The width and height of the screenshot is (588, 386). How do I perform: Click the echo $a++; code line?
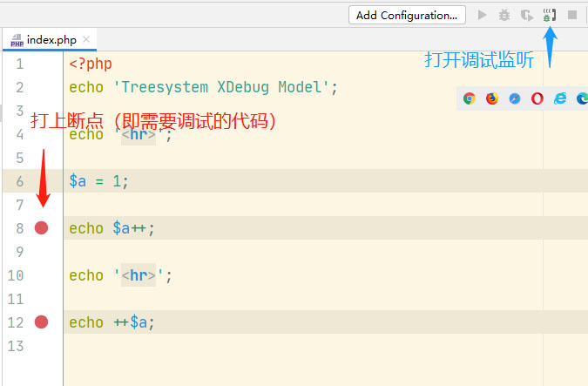[112, 228]
